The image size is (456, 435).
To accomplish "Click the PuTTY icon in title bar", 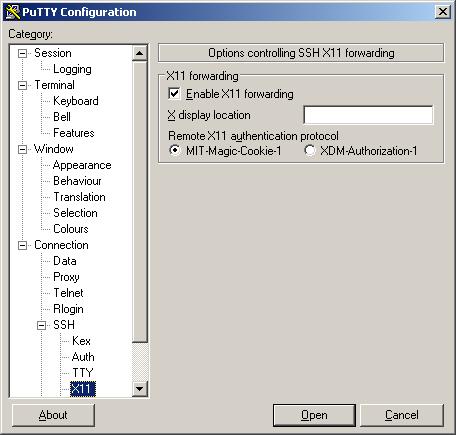I will click(x=13, y=12).
